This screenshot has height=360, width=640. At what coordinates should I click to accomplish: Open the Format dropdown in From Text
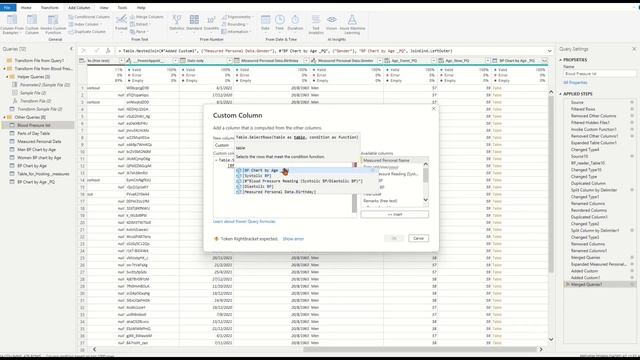point(121,23)
